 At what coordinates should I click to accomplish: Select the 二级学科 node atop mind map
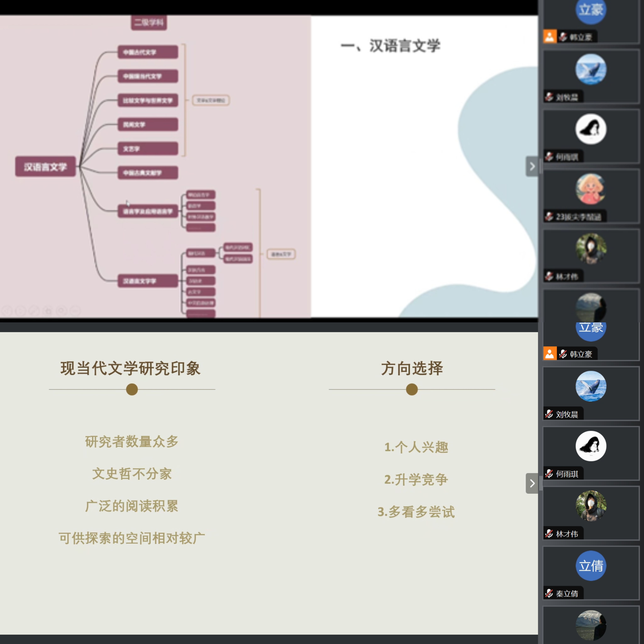(149, 22)
